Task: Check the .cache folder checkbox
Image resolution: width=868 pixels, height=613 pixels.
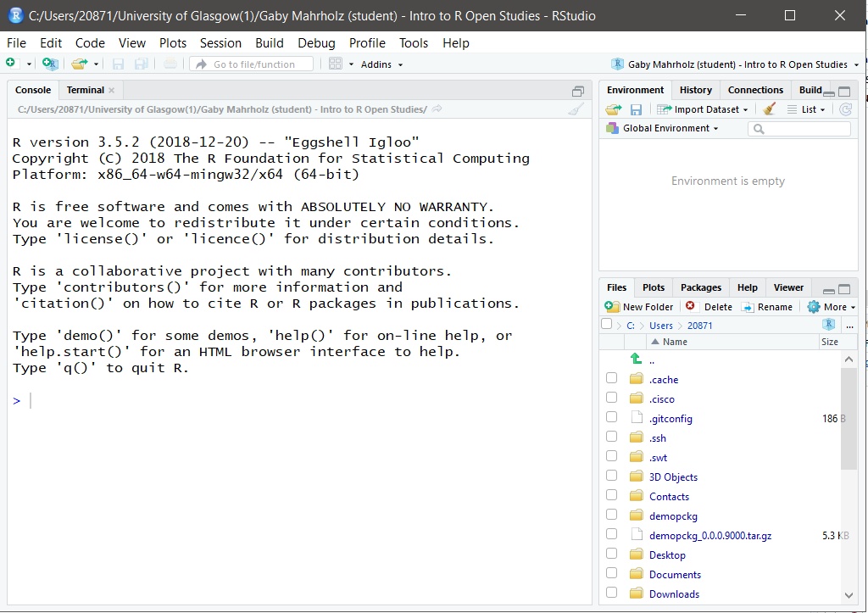Action: point(611,377)
